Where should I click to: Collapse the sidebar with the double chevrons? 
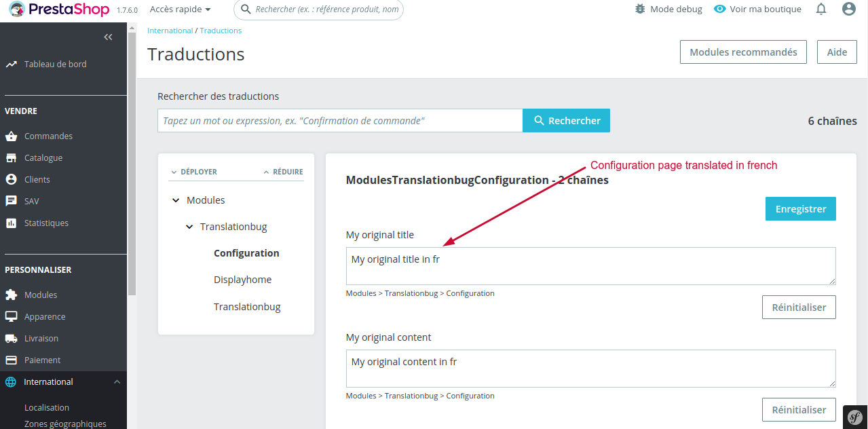[107, 37]
